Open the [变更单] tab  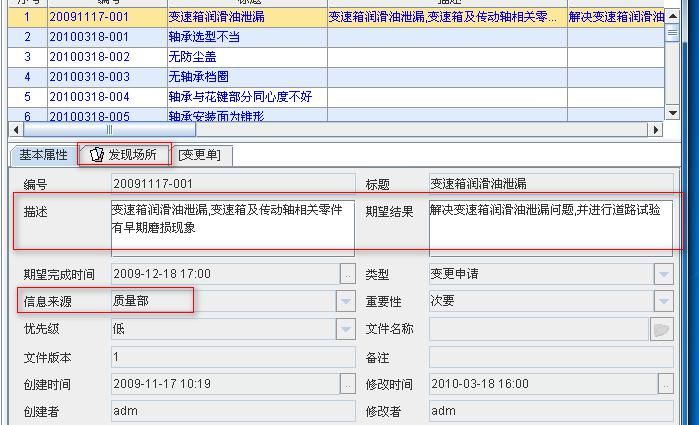[x=200, y=155]
